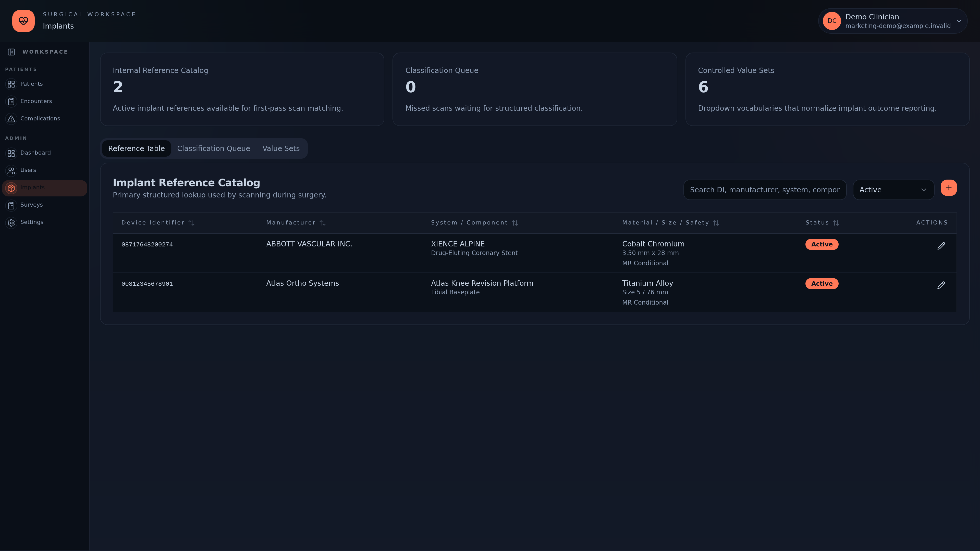Click the Active badge for Atlas Knee row
Viewport: 980px width, 551px height.
click(822, 284)
